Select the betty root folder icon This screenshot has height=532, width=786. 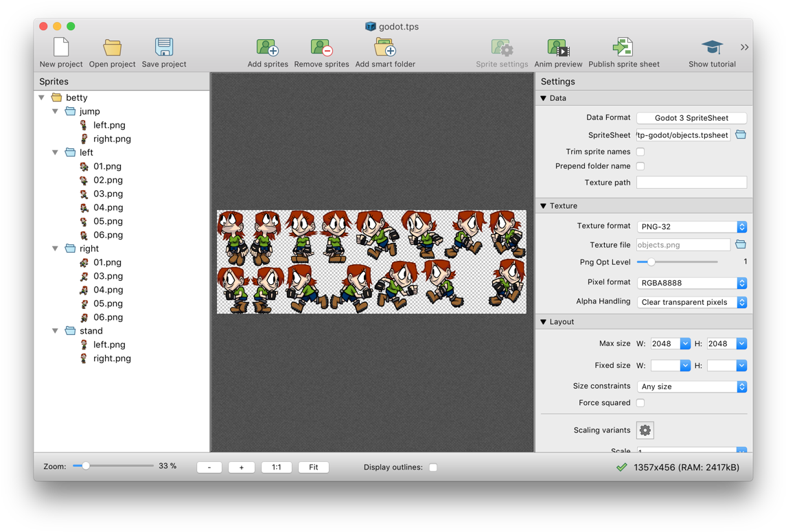point(57,97)
